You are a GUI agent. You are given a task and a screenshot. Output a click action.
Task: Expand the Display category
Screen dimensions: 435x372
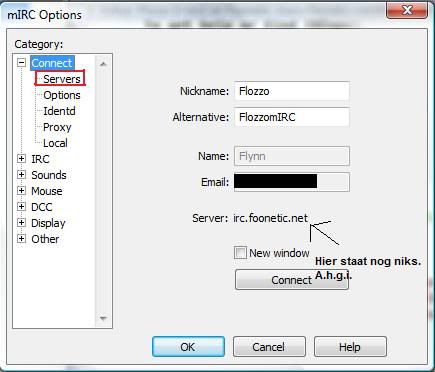(x=22, y=223)
